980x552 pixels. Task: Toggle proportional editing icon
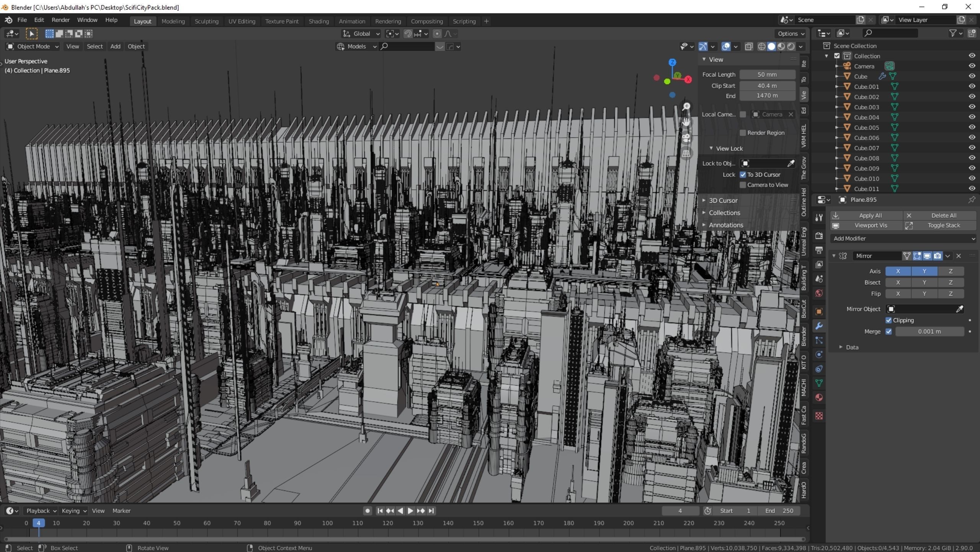point(437,34)
